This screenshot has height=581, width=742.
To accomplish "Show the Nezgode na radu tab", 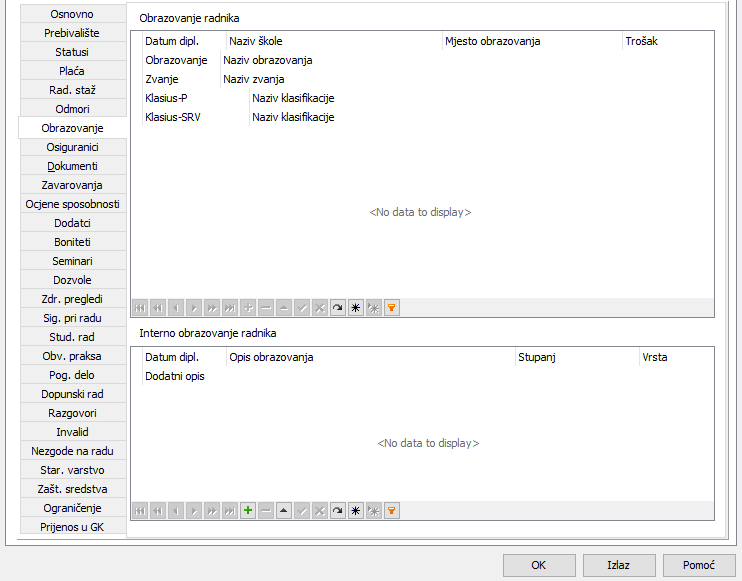I will (x=72, y=451).
